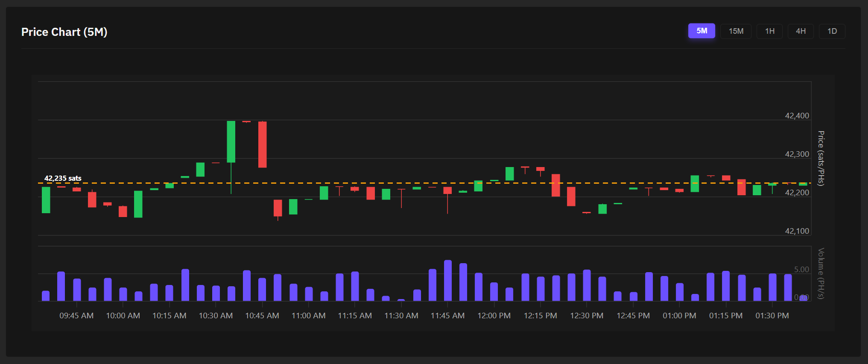Screen dimensions: 868x364
Task: Click the 42,400 price axis label
Action: [797, 116]
